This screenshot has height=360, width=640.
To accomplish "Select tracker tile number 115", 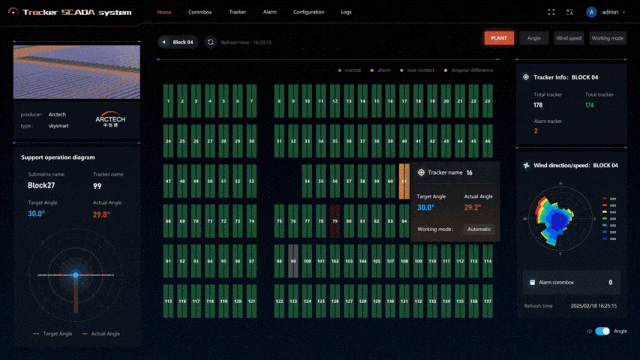I will (168, 301).
